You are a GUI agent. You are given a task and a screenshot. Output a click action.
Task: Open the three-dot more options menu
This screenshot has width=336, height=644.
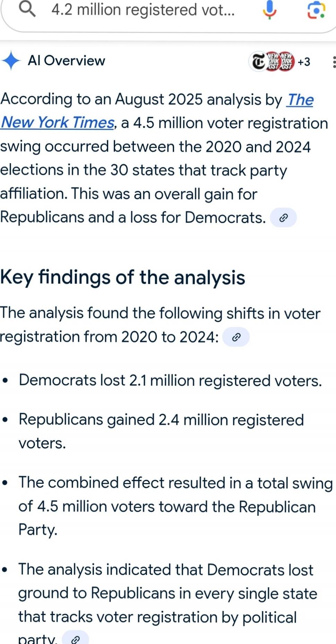[x=334, y=62]
